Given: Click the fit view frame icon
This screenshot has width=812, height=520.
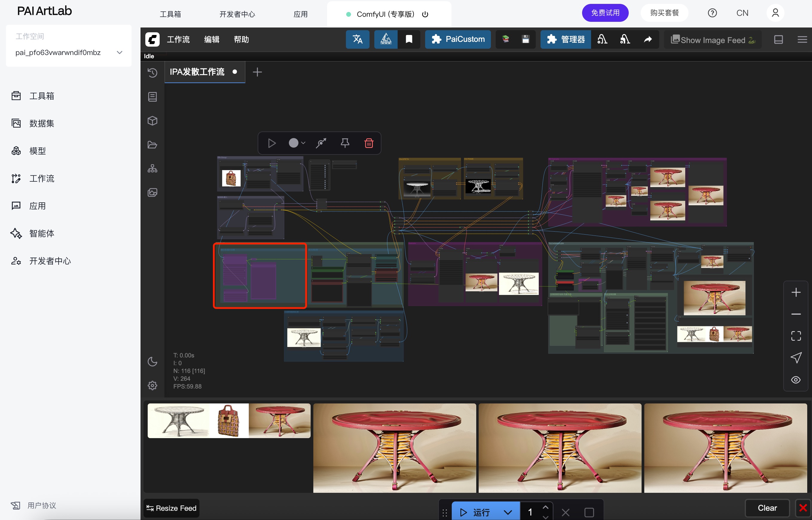Looking at the screenshot, I should (x=796, y=336).
